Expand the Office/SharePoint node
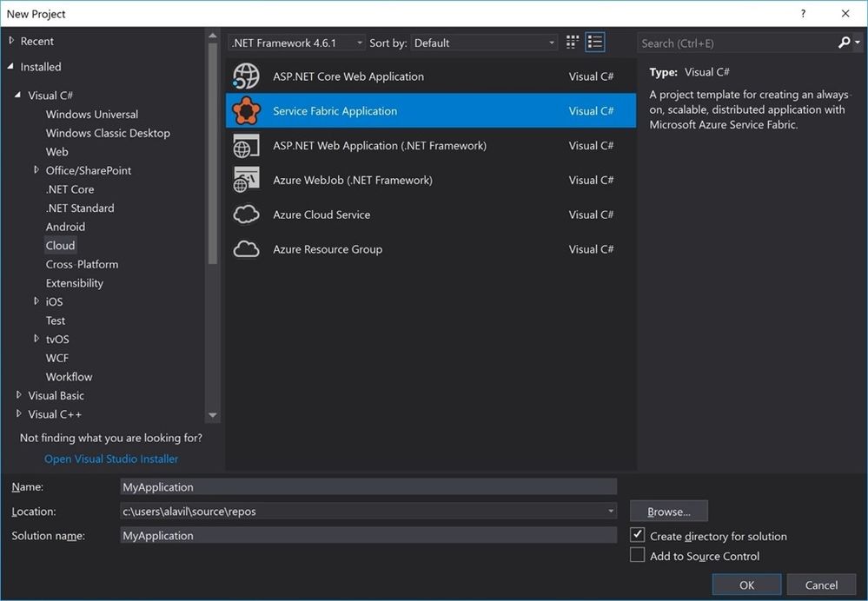 pos(36,170)
